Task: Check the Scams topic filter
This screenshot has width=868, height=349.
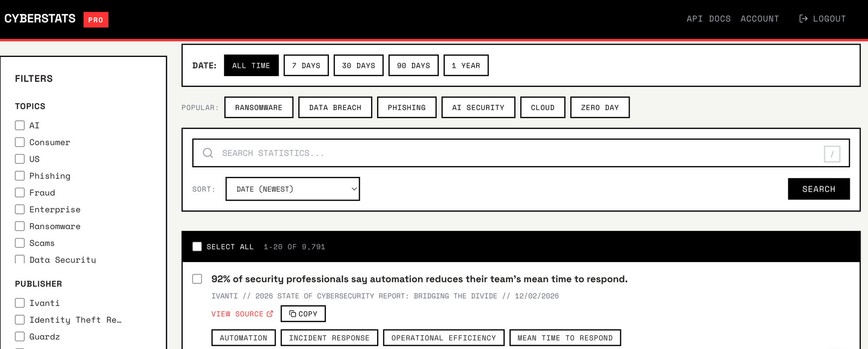Action: pos(20,243)
